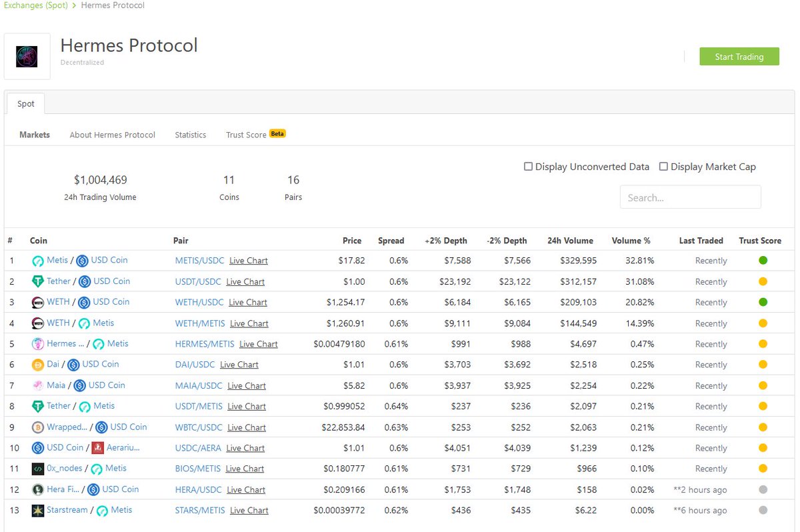Click the 32.81% volume value
Viewport: 800px width, 532px height.
[x=639, y=261]
